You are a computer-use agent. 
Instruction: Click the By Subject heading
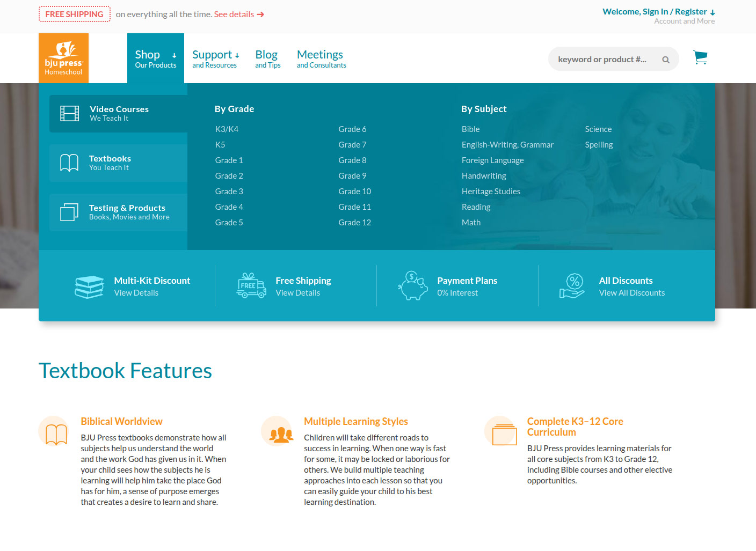pos(484,109)
